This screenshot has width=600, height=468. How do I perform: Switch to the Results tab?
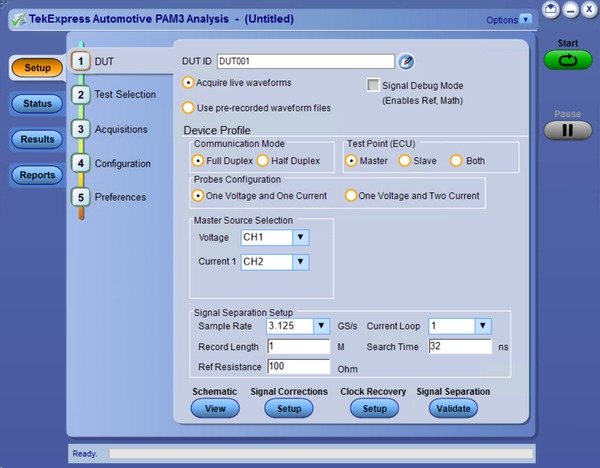coord(36,139)
